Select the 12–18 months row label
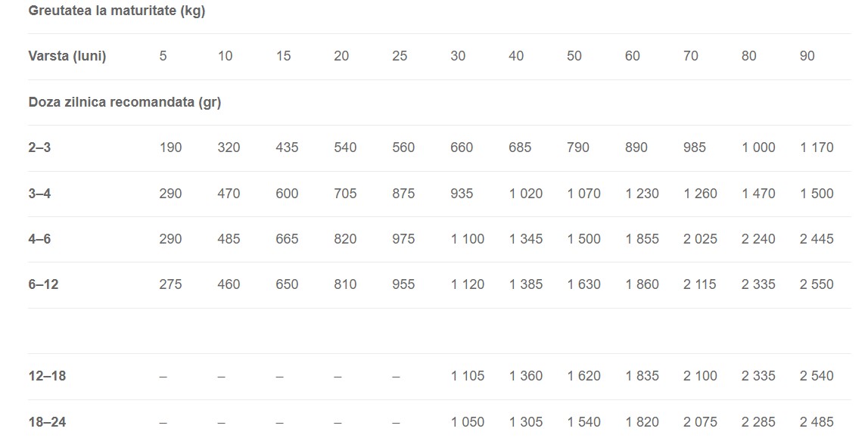Image resolution: width=868 pixels, height=441 pixels. pos(47,376)
